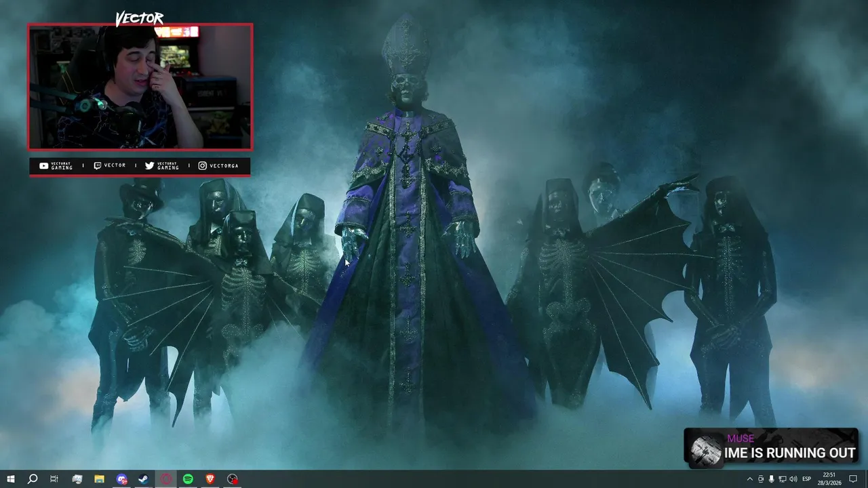
Task: Open the Action Center notifications icon
Action: pyautogui.click(x=853, y=479)
